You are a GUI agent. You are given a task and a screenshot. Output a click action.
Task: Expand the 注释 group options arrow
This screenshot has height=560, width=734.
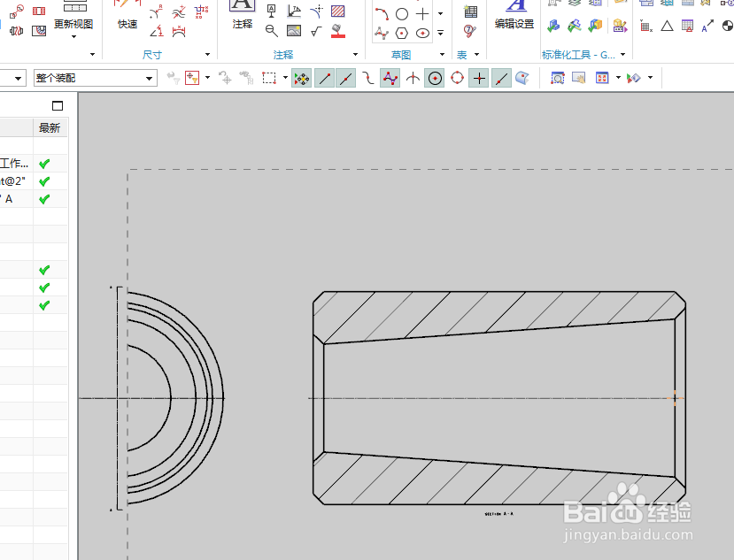tap(355, 55)
